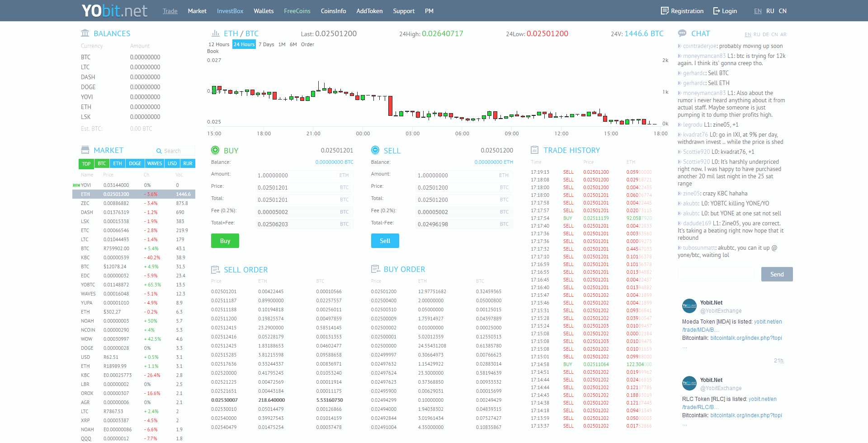This screenshot has height=443, width=868.
Task: Select the 1M chart range
Action: (x=282, y=44)
